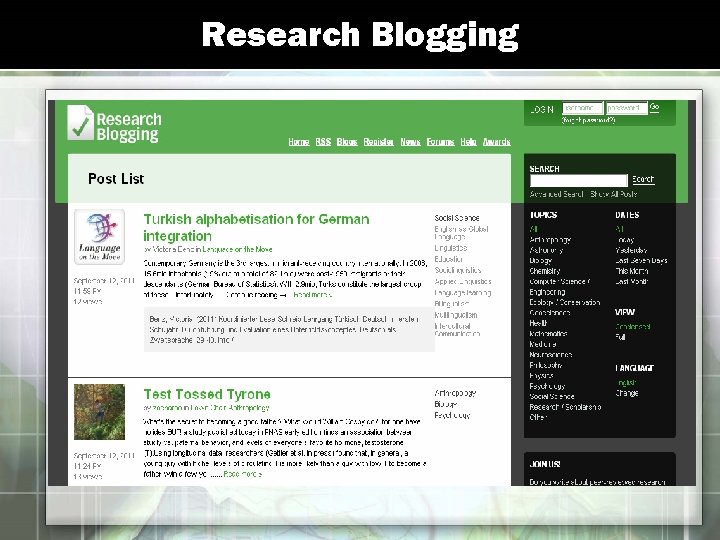Image resolution: width=720 pixels, height=540 pixels.
Task: Click the English language link
Action: [x=626, y=382]
